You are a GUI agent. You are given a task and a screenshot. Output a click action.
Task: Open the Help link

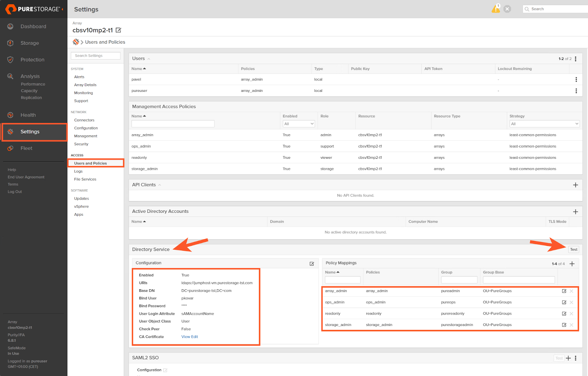[12, 170]
